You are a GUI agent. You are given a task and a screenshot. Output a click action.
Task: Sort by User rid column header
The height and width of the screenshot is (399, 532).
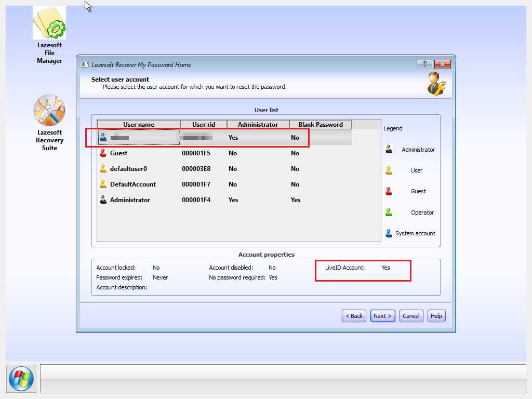(204, 125)
